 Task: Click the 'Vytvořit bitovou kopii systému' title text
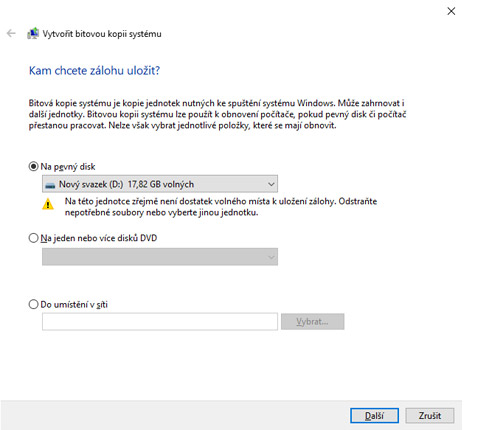point(102,34)
